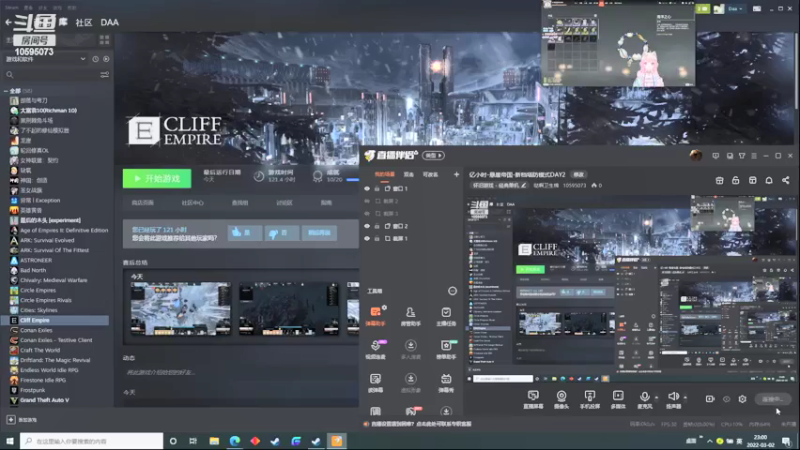This screenshot has width=800, height=450.
Task: Toggle visibility eye for 窗口 2 source
Action: tap(367, 226)
